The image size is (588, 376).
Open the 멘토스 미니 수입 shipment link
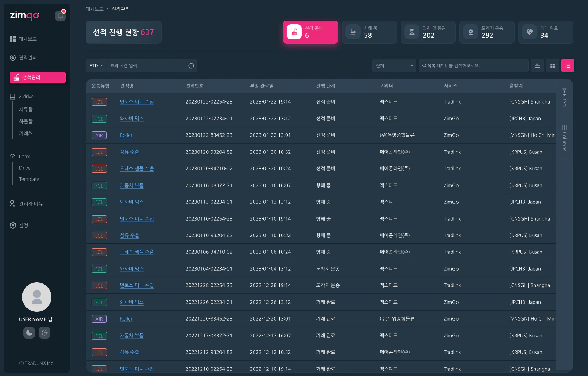pyautogui.click(x=137, y=102)
